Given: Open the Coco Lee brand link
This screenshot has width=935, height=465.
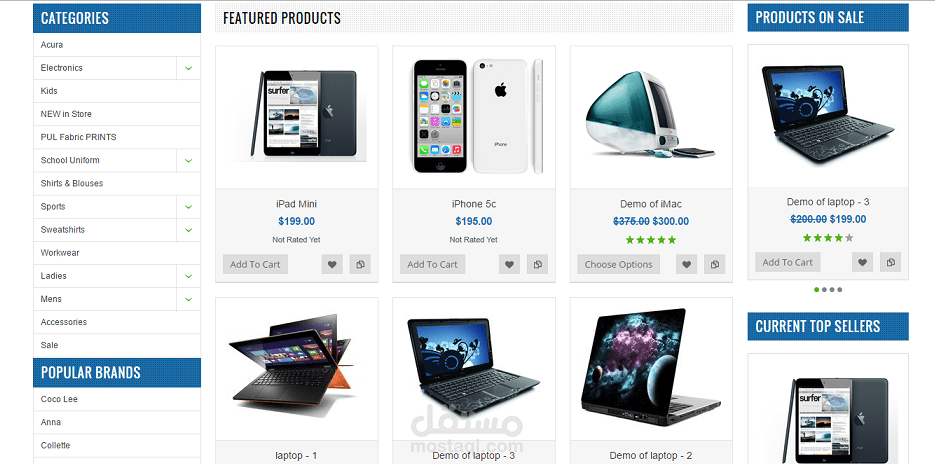Looking at the screenshot, I should pyautogui.click(x=59, y=399).
